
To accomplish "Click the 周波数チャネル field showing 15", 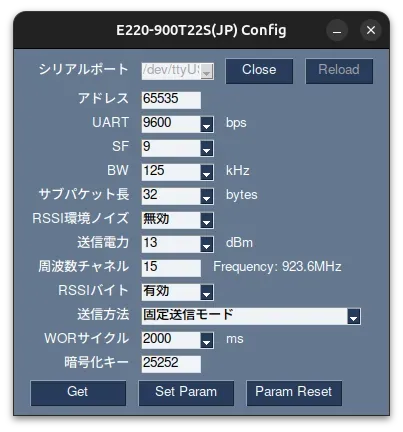I will pyautogui.click(x=171, y=268).
